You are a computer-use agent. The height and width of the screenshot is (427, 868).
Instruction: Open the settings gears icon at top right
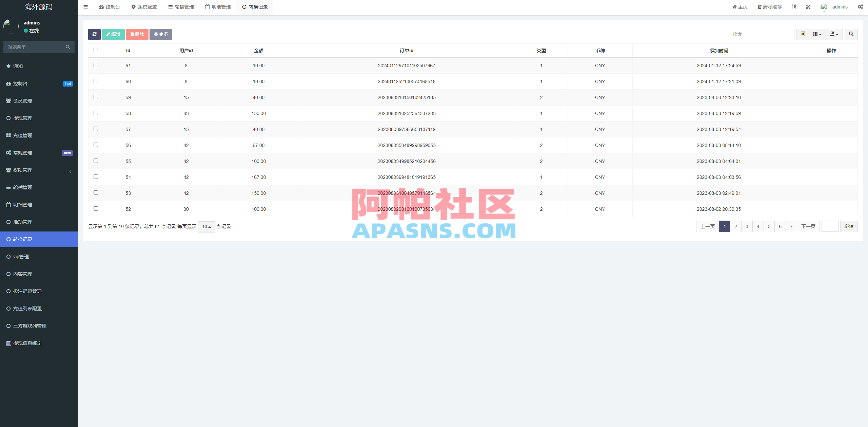click(x=860, y=7)
